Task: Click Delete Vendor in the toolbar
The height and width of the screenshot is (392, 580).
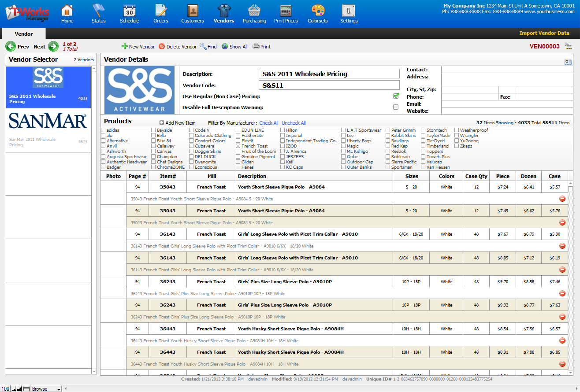Action: tap(177, 46)
